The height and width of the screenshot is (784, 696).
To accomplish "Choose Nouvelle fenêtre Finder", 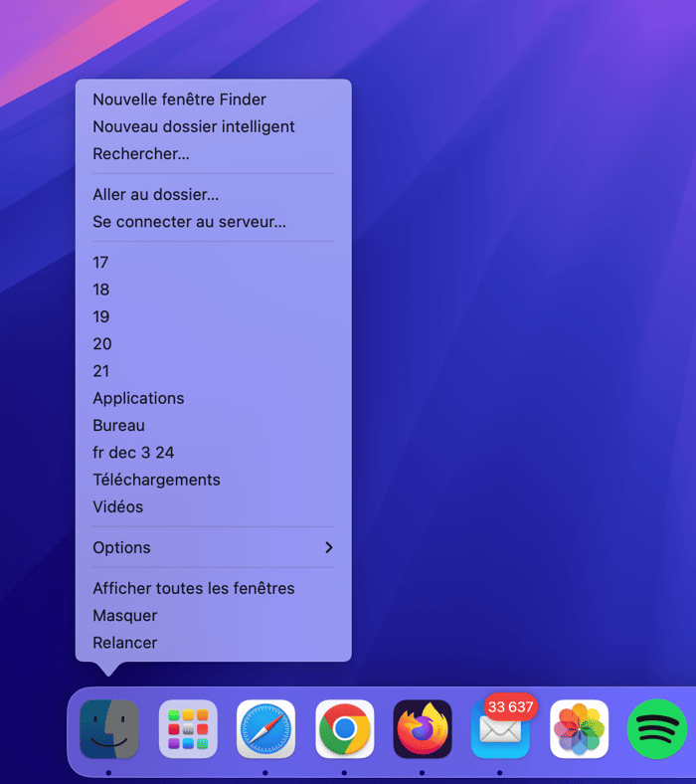I will pos(214,99).
